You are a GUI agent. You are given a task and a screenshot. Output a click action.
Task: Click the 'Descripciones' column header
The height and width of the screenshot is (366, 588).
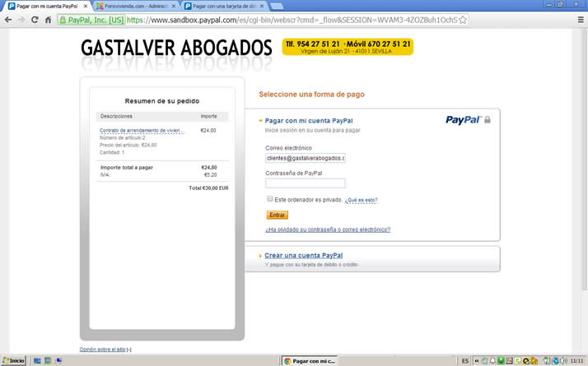[116, 116]
